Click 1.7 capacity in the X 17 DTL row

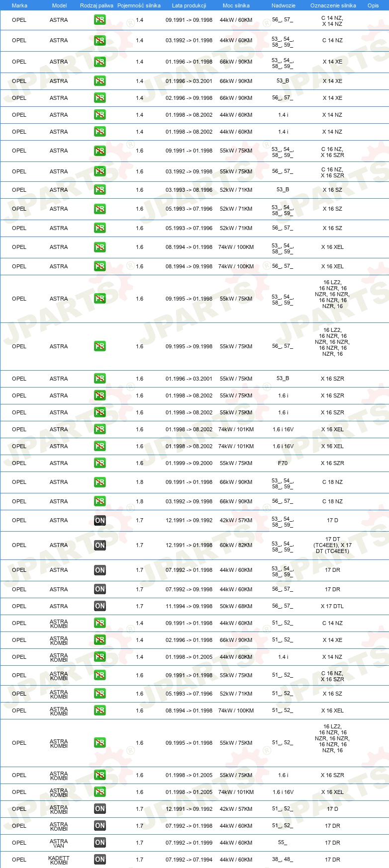pyautogui.click(x=140, y=606)
